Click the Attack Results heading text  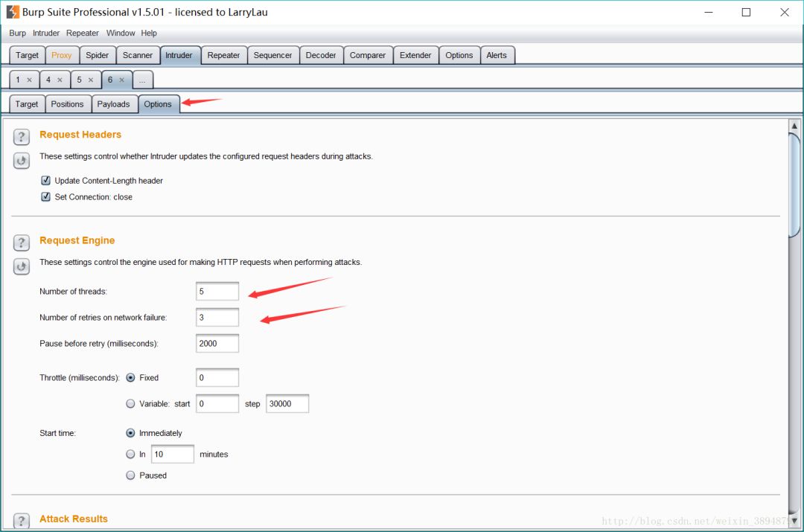point(73,519)
